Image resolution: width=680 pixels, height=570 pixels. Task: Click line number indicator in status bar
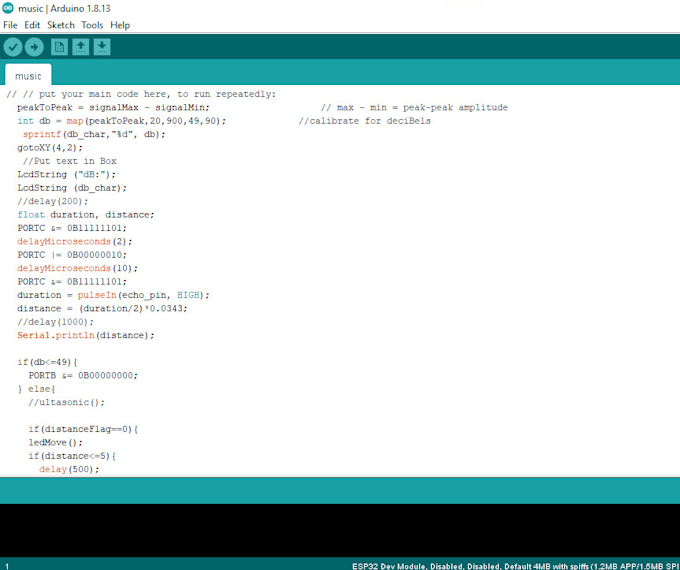click(7, 565)
